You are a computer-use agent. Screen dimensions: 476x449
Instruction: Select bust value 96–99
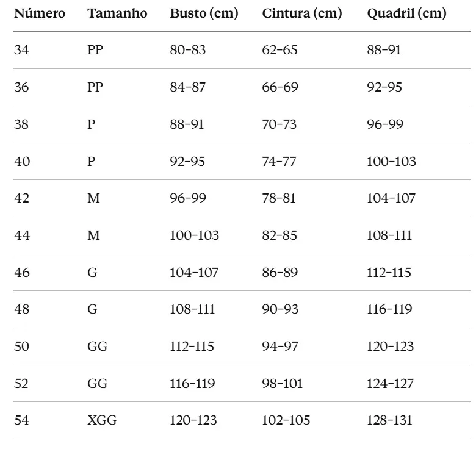(x=188, y=198)
